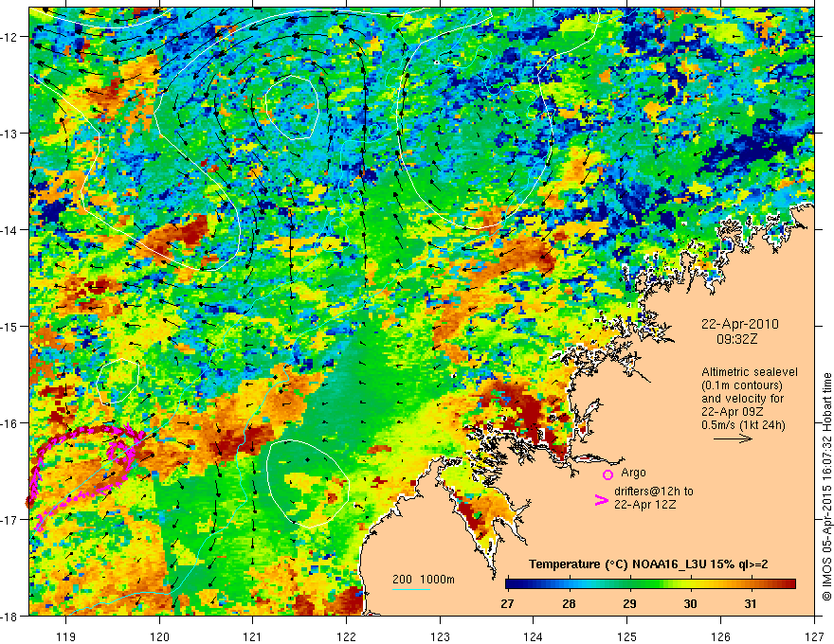Viewport: 834px width, 644px height.
Task: Click the 'drifters@12h to' legend label
Action: point(654,492)
